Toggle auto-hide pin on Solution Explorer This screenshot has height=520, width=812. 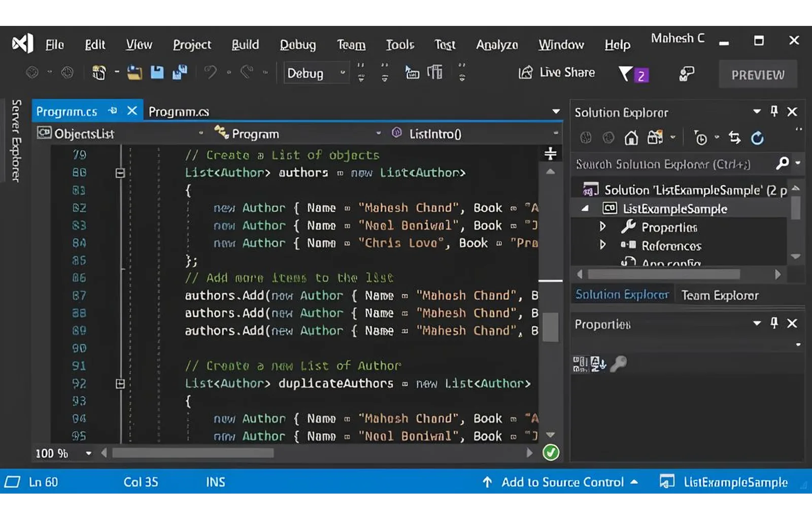(x=774, y=111)
